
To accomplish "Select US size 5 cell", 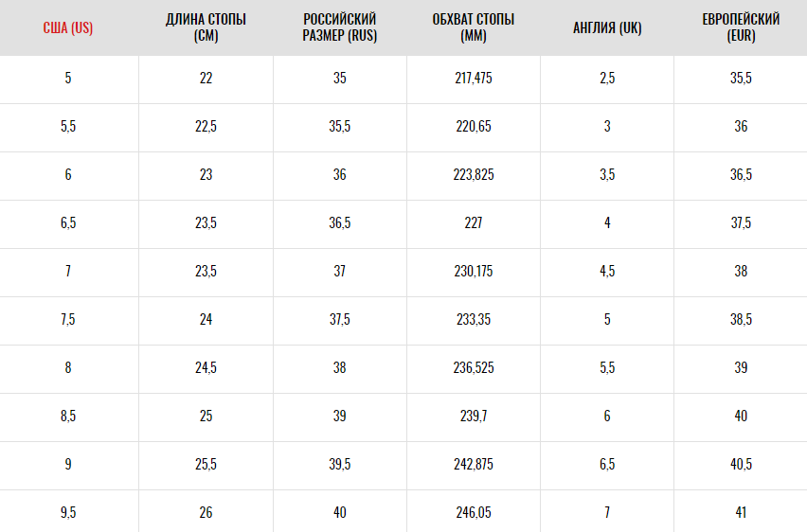I will [68, 79].
